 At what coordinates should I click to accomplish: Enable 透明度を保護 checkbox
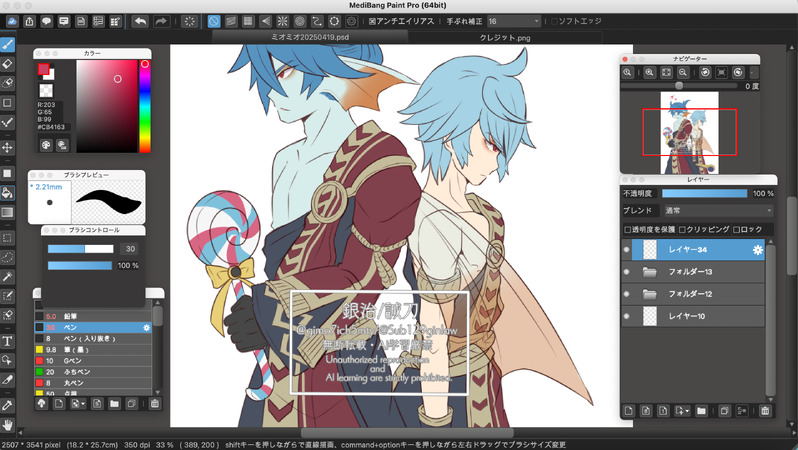click(628, 230)
